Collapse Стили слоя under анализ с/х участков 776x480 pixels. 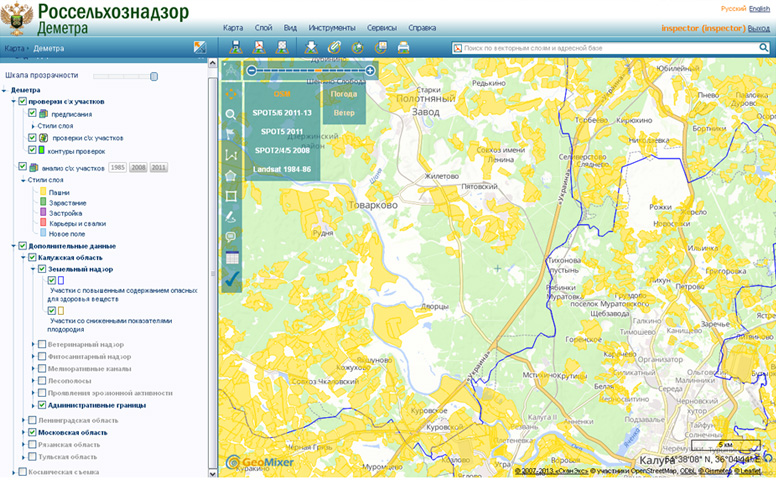tap(23, 180)
